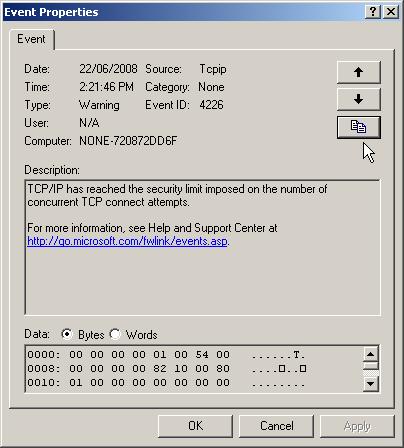
Task: Select the Words data format option
Action: (x=115, y=334)
